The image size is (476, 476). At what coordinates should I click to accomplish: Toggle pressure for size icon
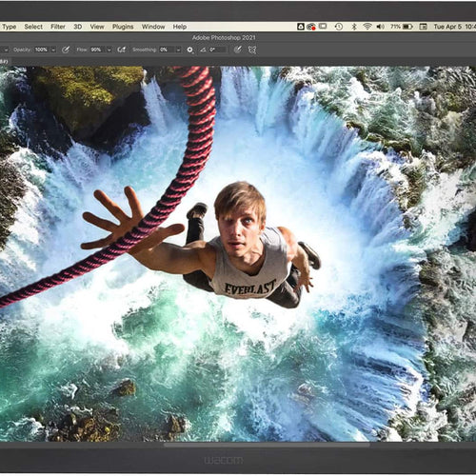pos(238,50)
